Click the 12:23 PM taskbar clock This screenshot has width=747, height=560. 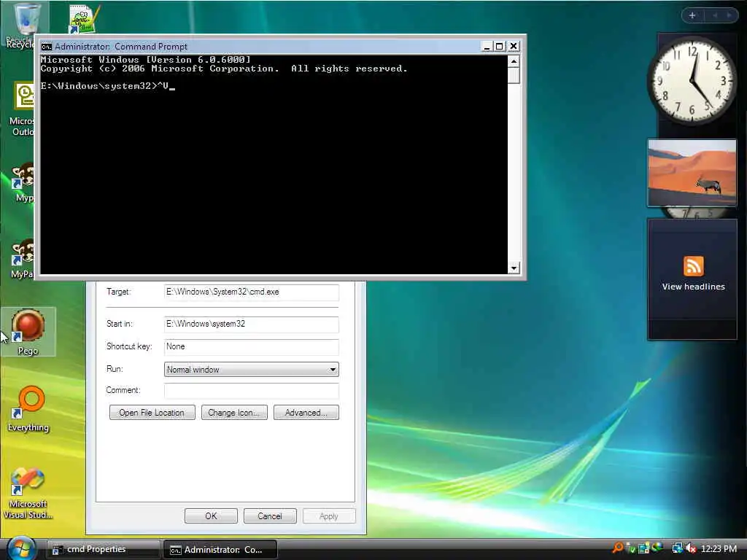(719, 549)
